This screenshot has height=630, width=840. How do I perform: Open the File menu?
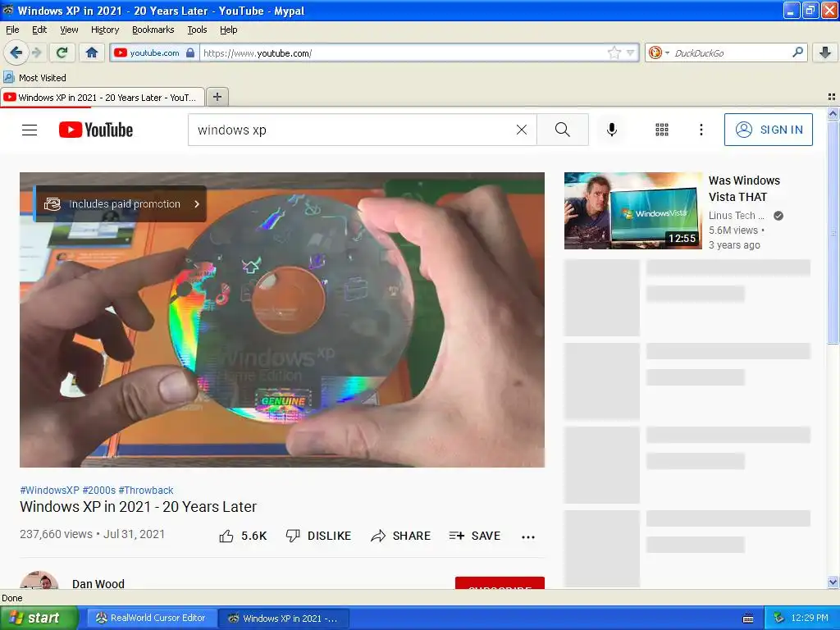[12, 30]
